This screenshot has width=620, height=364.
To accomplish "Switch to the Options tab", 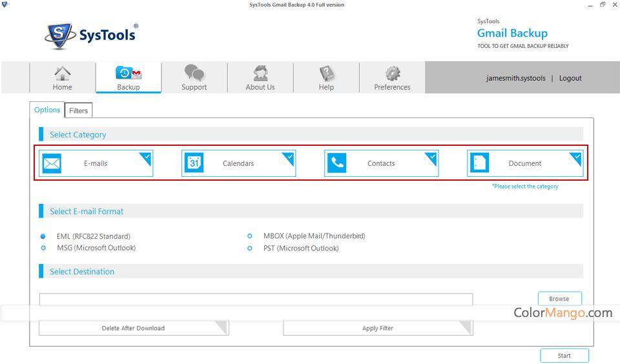I will [47, 110].
